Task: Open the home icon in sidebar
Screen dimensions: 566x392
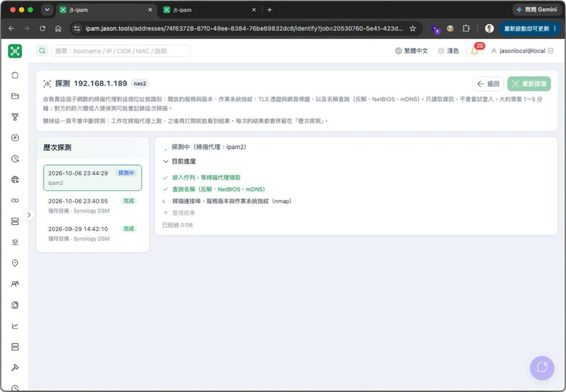Action: [15, 75]
